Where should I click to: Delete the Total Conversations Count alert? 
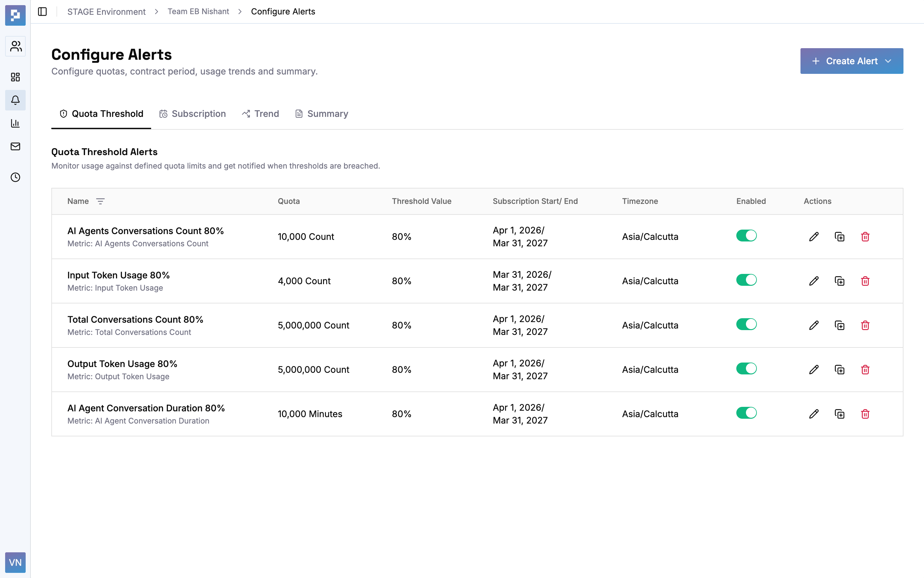865,325
